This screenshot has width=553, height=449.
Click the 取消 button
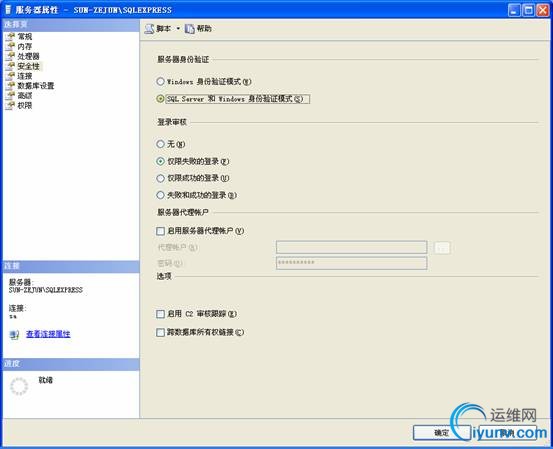point(507,432)
